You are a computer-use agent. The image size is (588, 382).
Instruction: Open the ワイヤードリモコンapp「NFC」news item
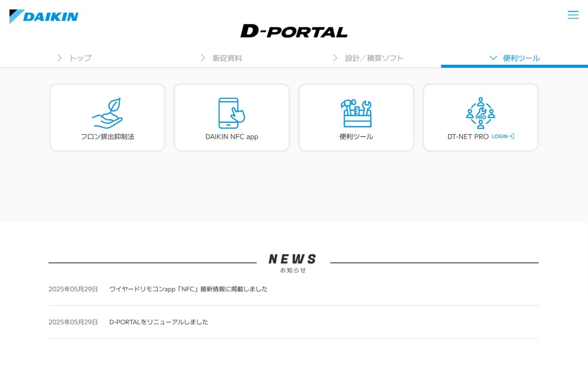click(188, 289)
